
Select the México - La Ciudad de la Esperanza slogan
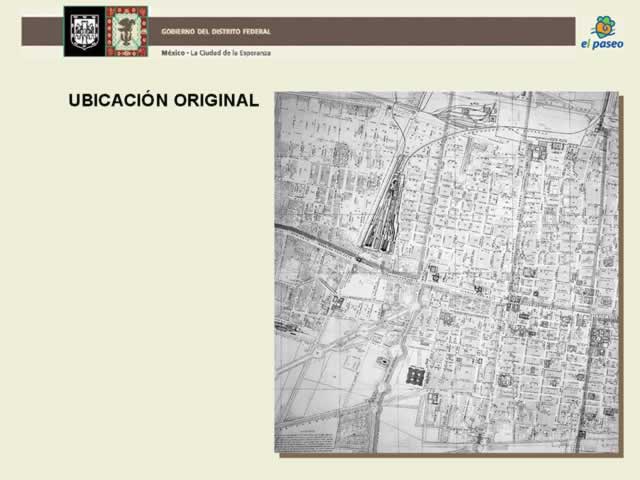(216, 52)
